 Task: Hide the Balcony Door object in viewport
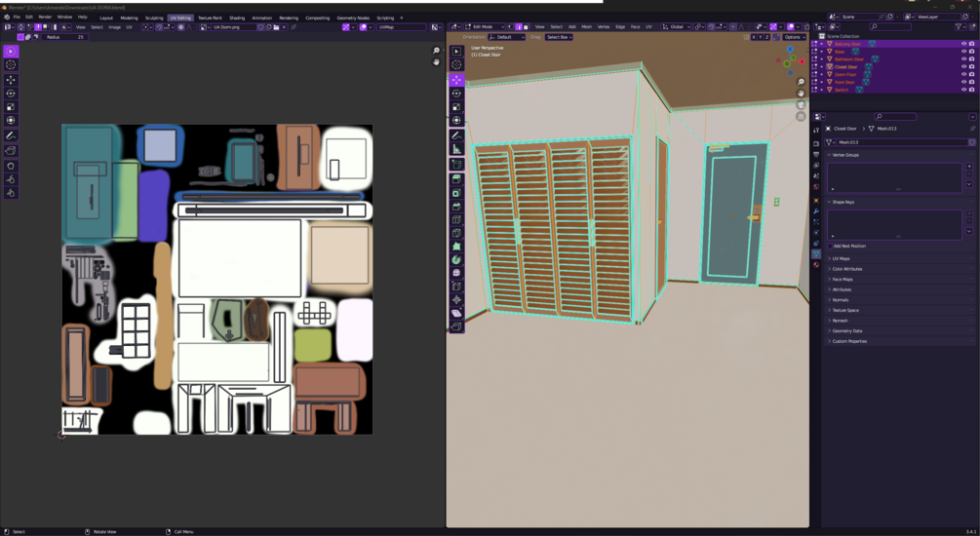click(x=963, y=44)
